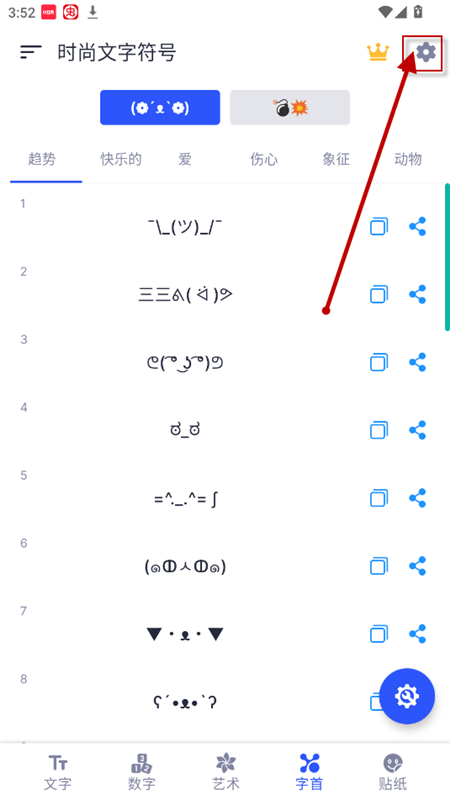Switch to the bomb emoji toggle
The width and height of the screenshot is (450, 799).
(x=290, y=108)
